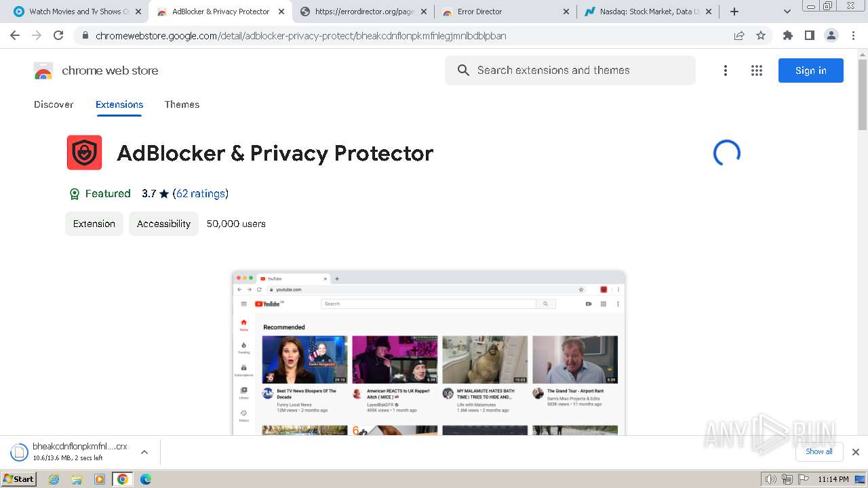Open Microsoft Edge from taskbar
The image size is (868, 488).
[145, 479]
